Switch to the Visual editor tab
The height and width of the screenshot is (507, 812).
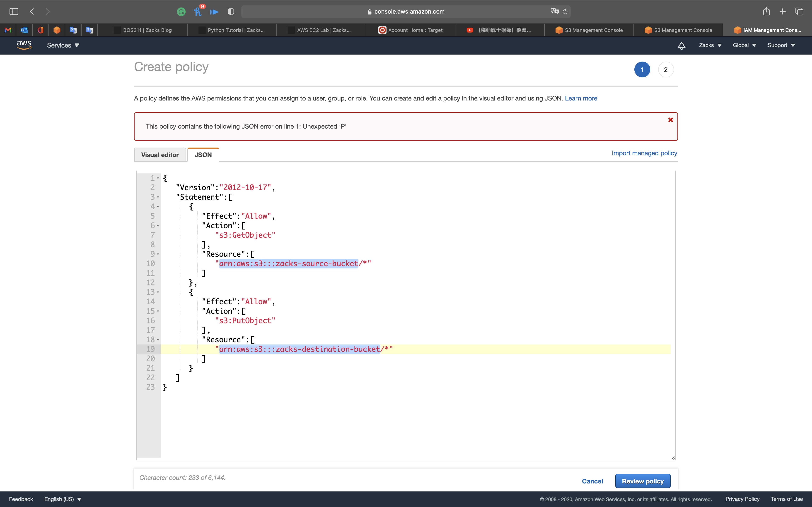pyautogui.click(x=160, y=155)
